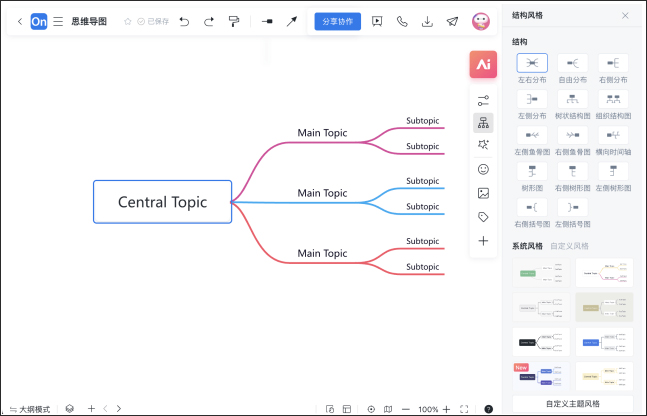Screen dimensions: 647x416
Task: Click the 自定义主题风格 button
Action: [573, 404]
